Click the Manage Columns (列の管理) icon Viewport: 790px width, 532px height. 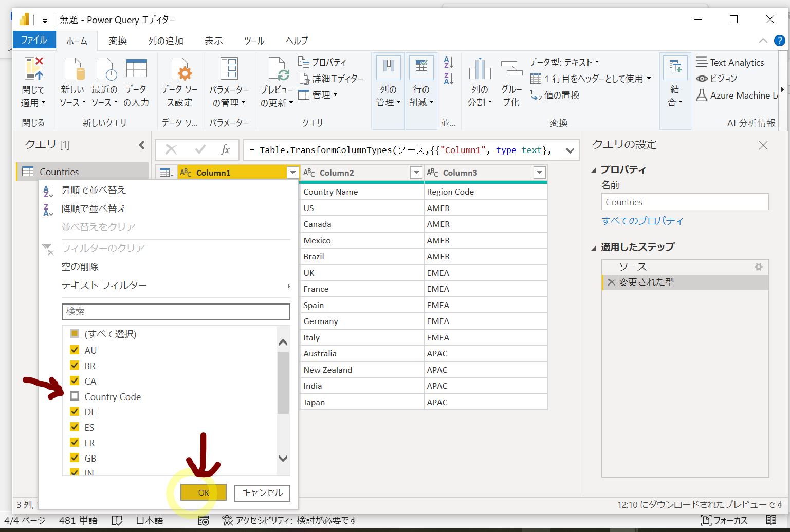click(389, 67)
